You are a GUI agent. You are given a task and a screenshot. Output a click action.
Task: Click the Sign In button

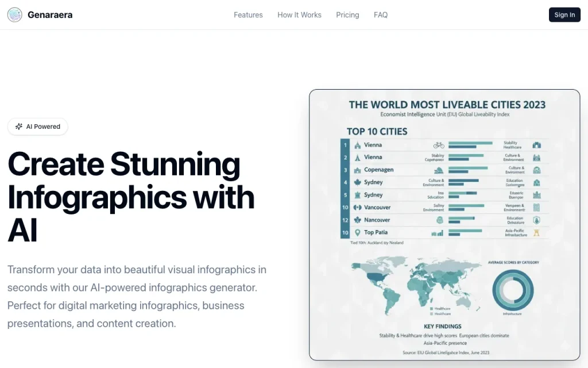click(x=564, y=14)
